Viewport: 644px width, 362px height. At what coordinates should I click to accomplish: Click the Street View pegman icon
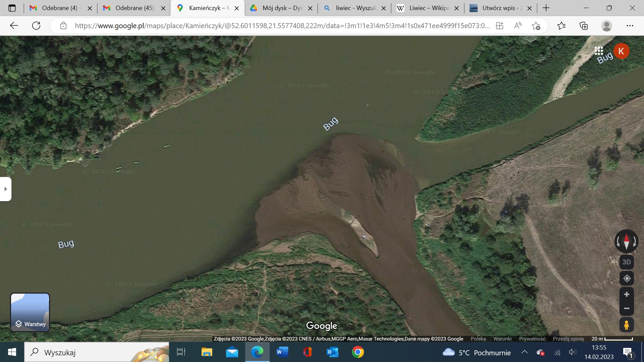tap(626, 325)
